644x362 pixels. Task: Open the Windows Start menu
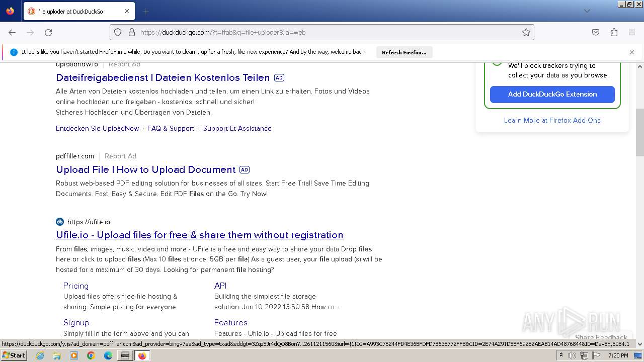coord(14,355)
